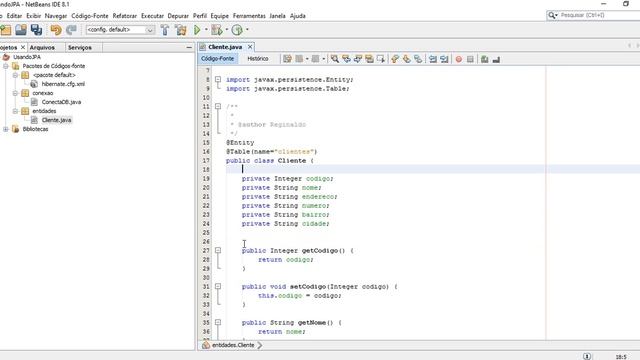
Task: Open the Navegar menu
Action: [x=56, y=16]
